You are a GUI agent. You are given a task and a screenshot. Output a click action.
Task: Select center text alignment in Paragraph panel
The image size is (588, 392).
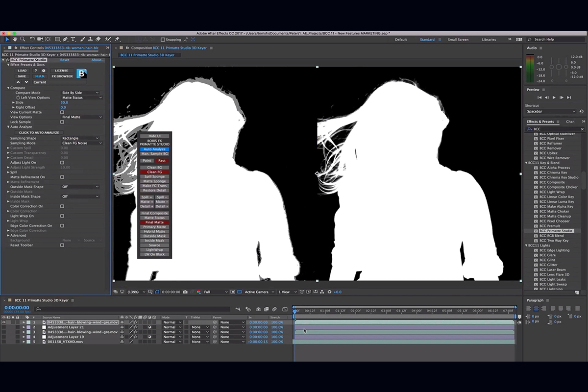[537, 308]
